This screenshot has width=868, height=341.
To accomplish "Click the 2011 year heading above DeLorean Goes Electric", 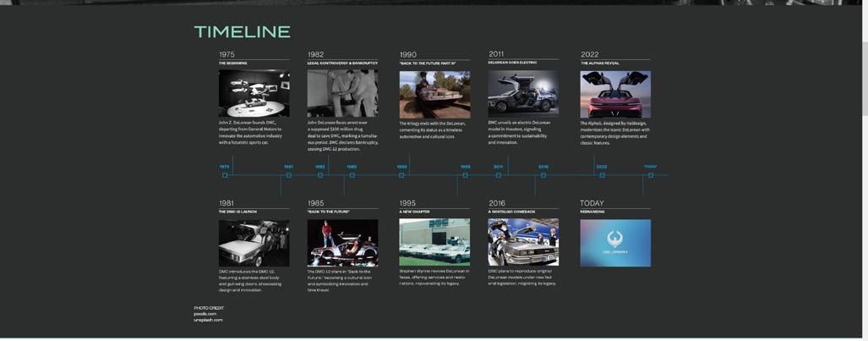I will pyautogui.click(x=496, y=54).
